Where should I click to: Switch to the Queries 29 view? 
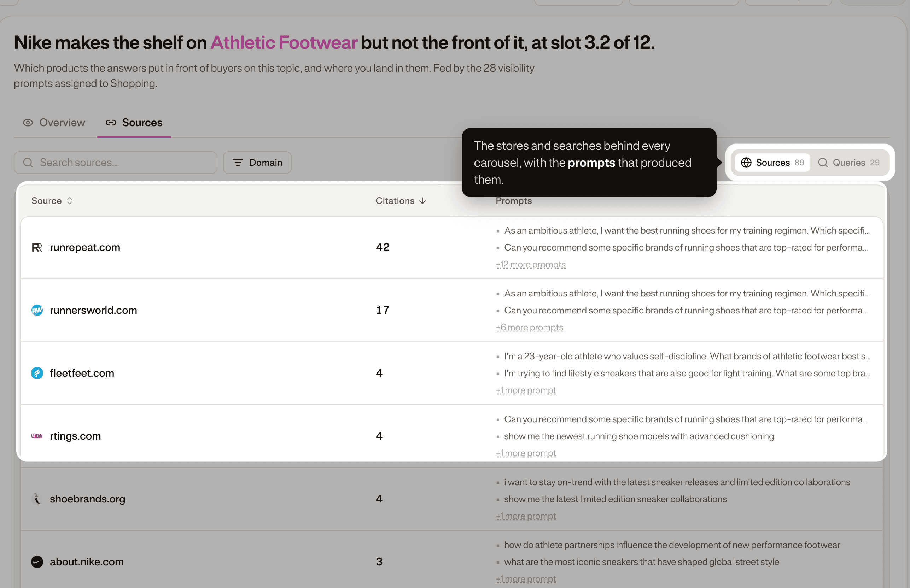[849, 163]
